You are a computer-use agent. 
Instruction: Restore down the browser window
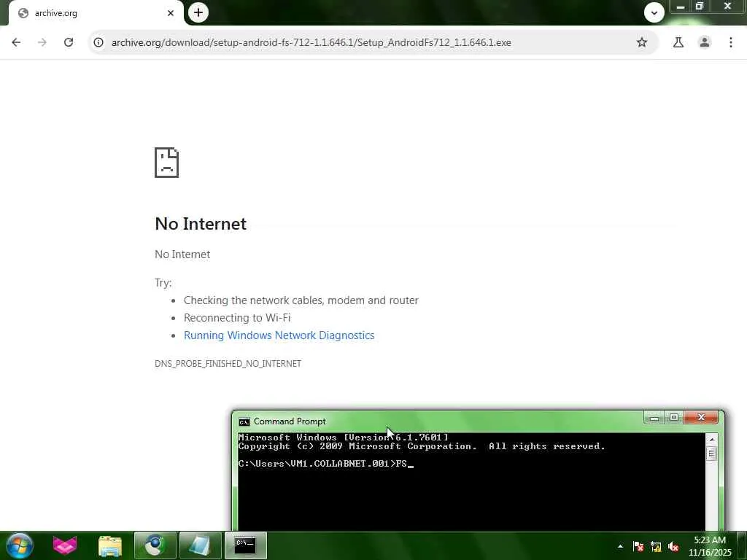[700, 6]
